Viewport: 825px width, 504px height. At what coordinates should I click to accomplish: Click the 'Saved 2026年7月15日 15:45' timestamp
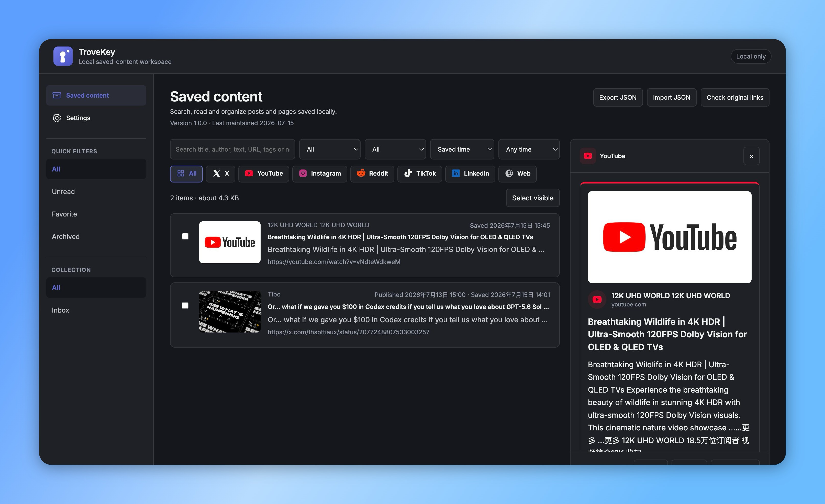510,225
